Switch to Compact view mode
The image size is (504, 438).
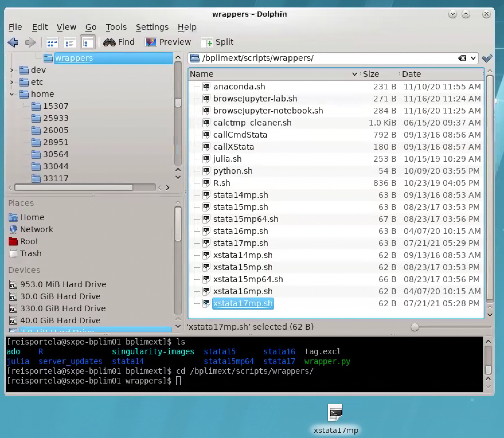point(70,43)
